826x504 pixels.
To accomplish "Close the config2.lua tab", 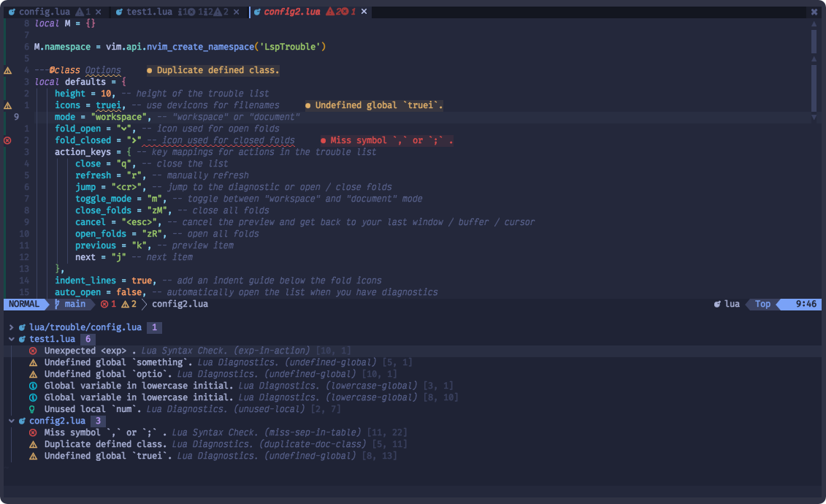I will pos(363,12).
